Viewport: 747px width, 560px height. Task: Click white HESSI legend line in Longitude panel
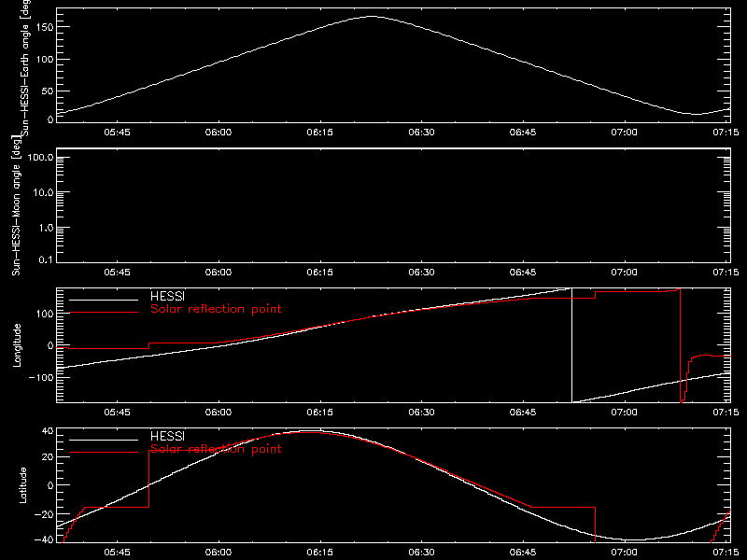click(104, 300)
